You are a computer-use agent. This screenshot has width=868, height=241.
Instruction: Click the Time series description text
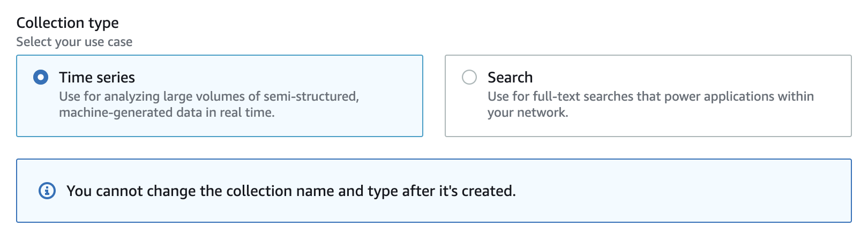(x=209, y=97)
